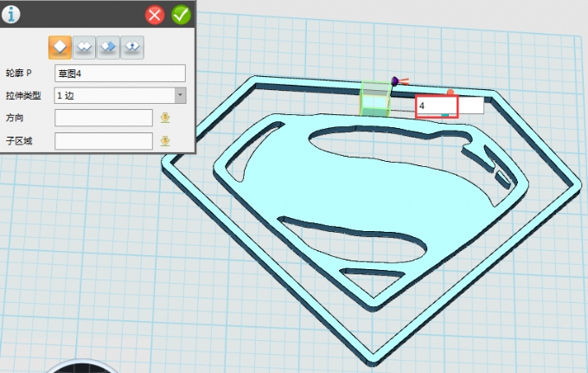This screenshot has height=373, width=588.
Task: Click the 方向 label
Action: (x=15, y=118)
